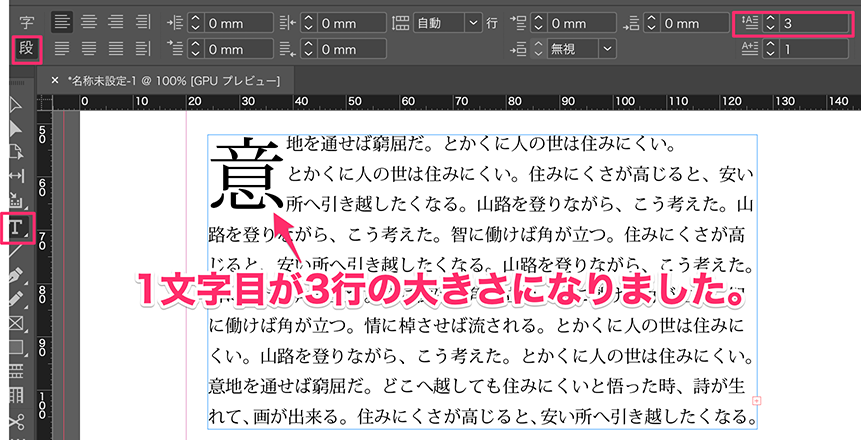Click the left indent icon
The height and width of the screenshot is (440, 861).
(x=175, y=23)
